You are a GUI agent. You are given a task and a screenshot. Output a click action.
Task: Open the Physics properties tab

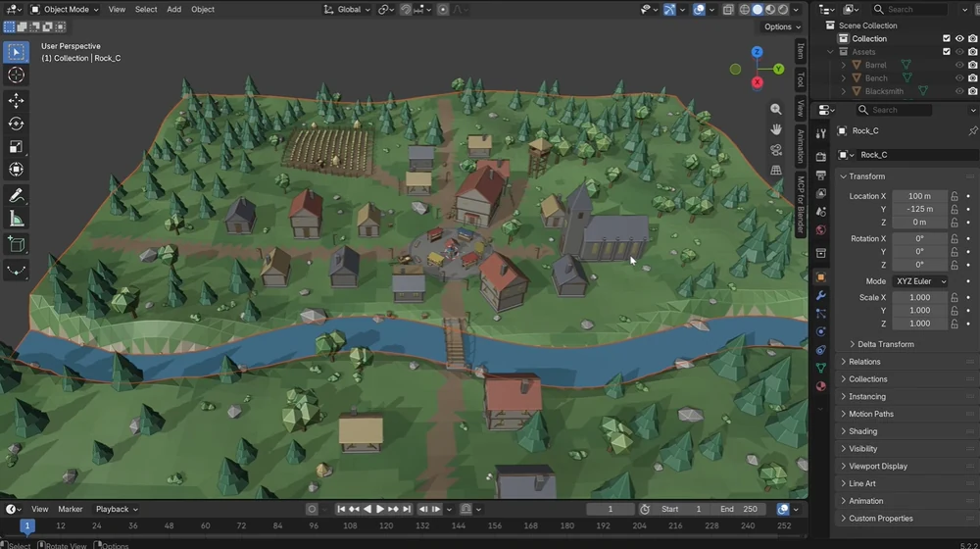[820, 331]
